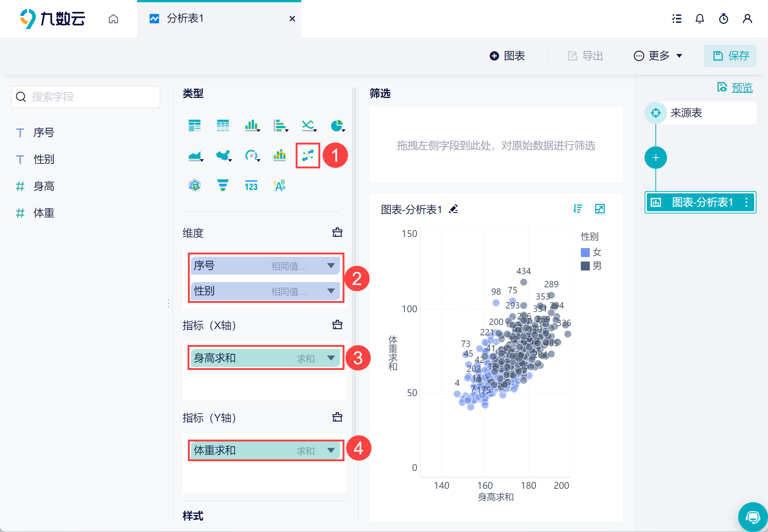The image size is (768, 532).
Task: Click the 保存 button
Action: click(x=730, y=56)
